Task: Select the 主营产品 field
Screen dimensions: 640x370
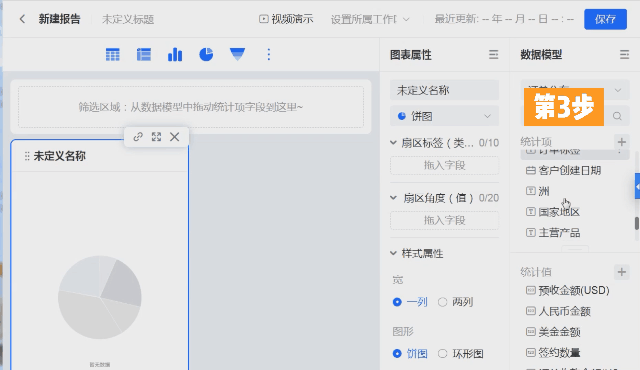Action: click(x=559, y=233)
